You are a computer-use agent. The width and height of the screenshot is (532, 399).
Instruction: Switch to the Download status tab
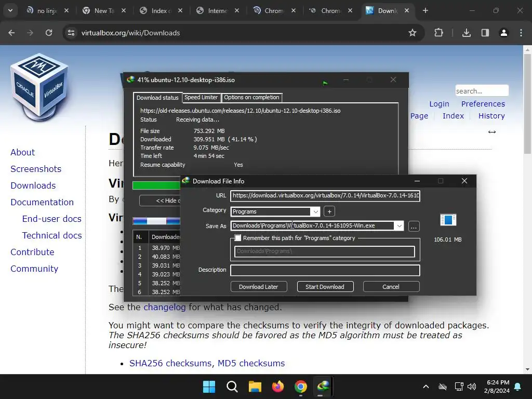(157, 98)
